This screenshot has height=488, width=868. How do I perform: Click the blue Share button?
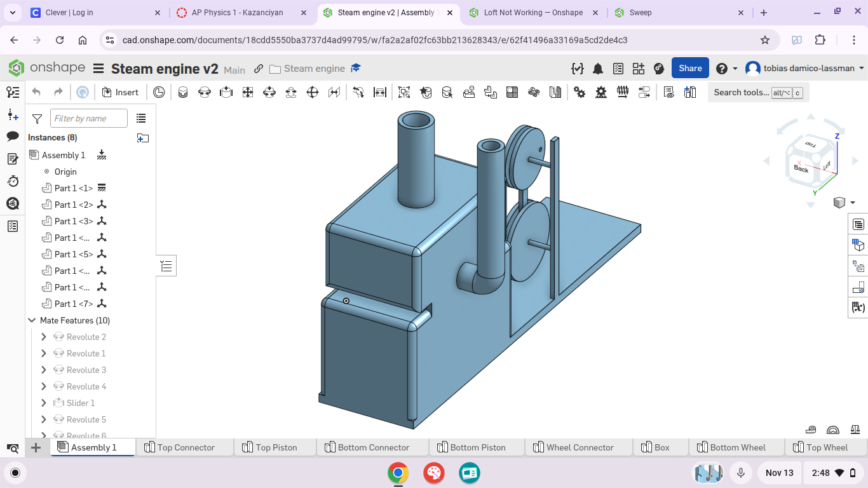(x=690, y=69)
